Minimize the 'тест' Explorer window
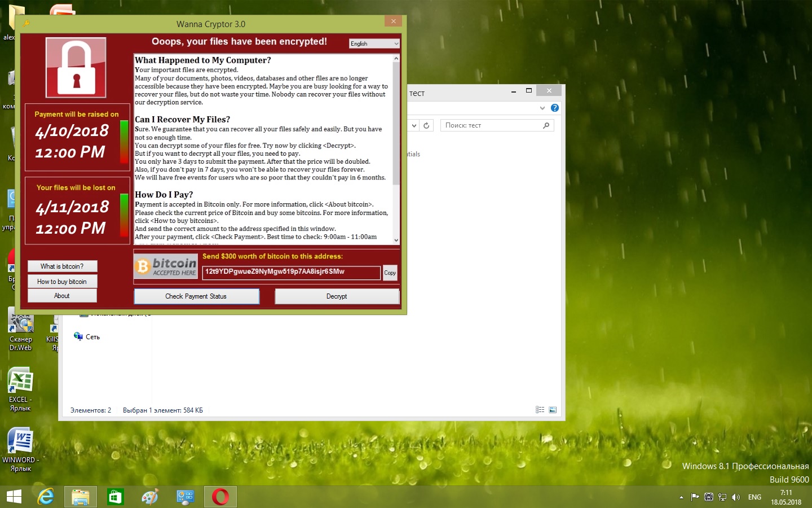The width and height of the screenshot is (812, 508). (514, 91)
